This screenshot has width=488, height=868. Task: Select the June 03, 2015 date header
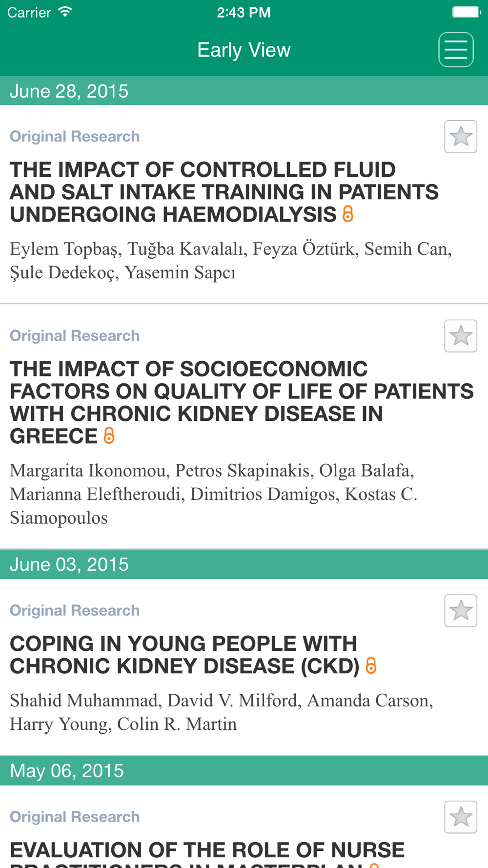click(244, 564)
